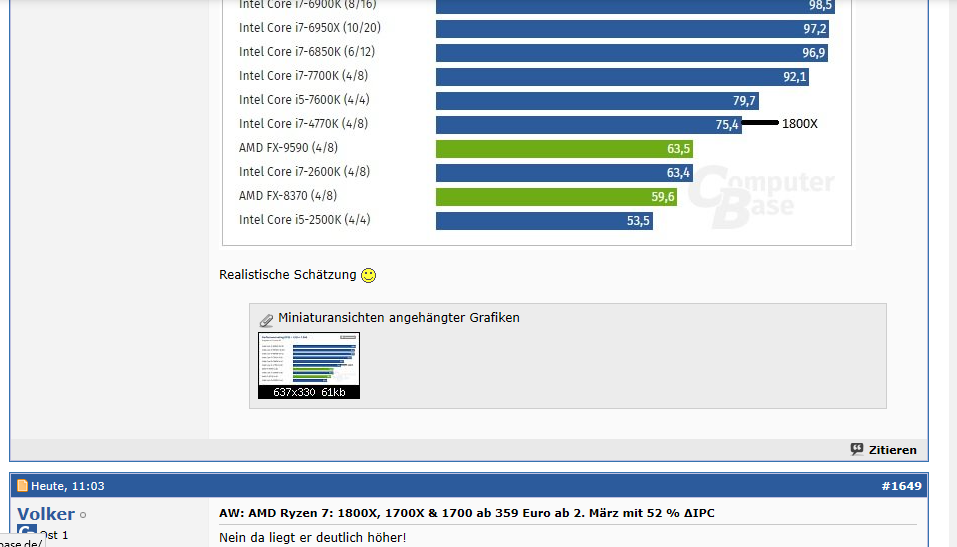Click the Heute, 11:03 timestamp
The image size is (957, 547).
68,486
